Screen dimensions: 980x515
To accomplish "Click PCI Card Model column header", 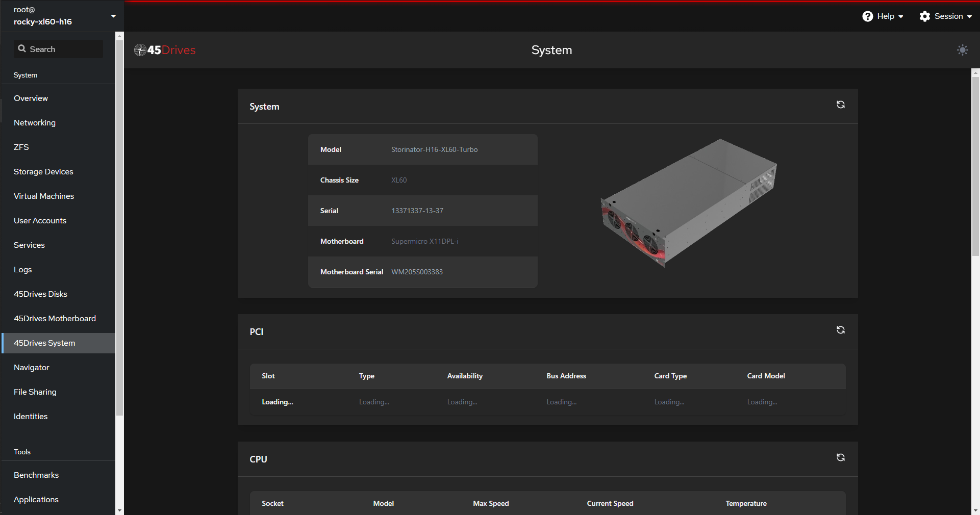I will [766, 376].
